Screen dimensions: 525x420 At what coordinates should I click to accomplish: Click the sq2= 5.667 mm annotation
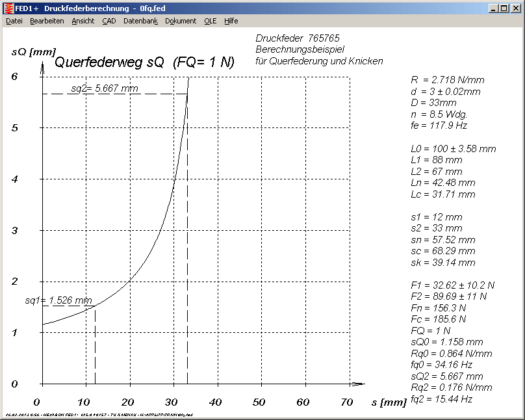pos(105,88)
